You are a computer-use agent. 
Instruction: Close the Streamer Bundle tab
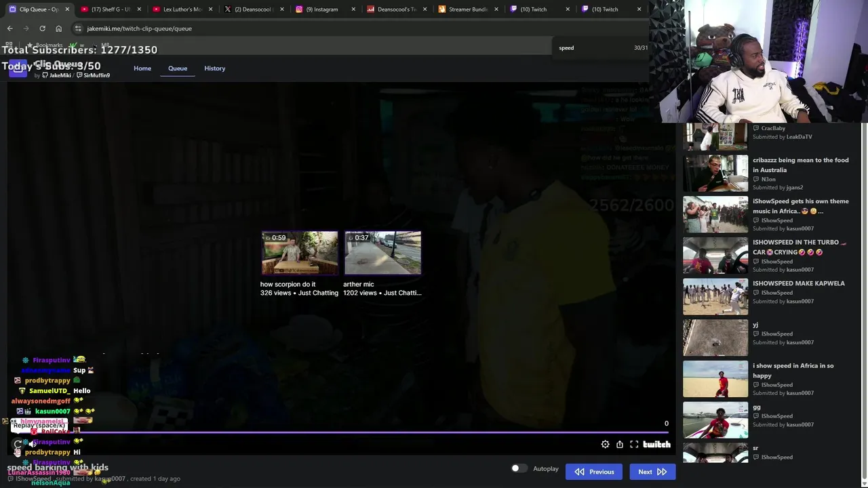point(496,9)
